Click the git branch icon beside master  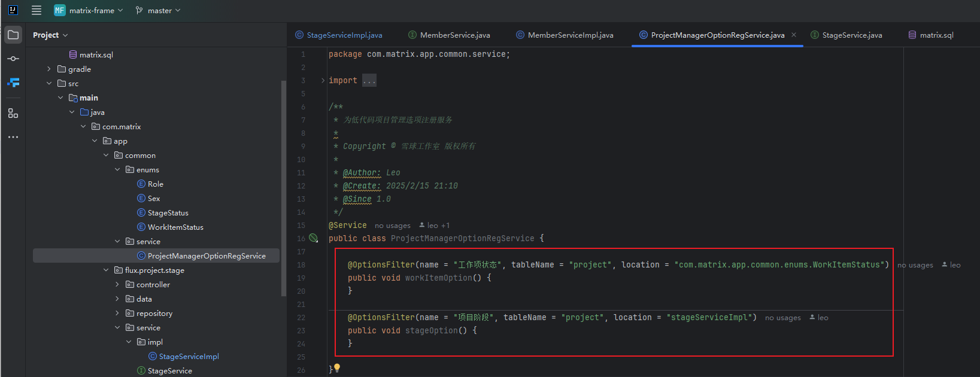[139, 10]
